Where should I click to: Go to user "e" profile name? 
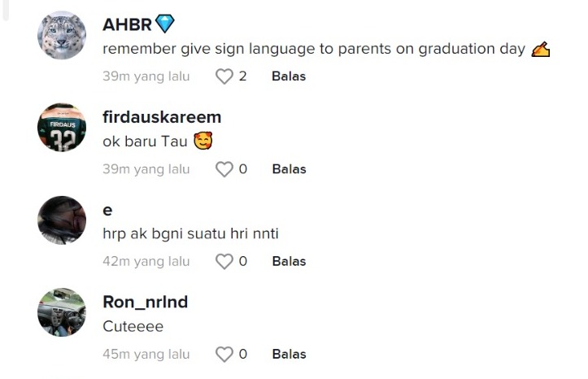coord(107,210)
